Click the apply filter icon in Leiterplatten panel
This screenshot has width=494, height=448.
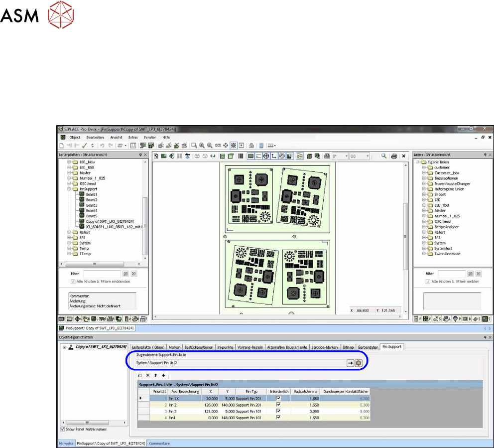(x=125, y=274)
